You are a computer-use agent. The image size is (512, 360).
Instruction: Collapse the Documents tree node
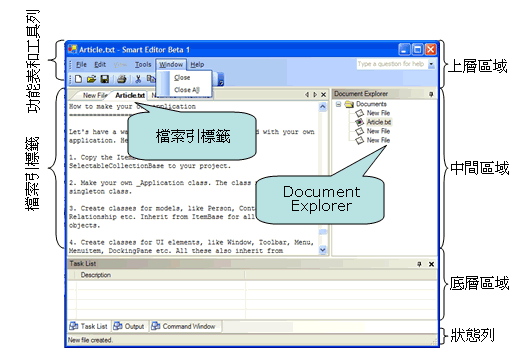(338, 104)
